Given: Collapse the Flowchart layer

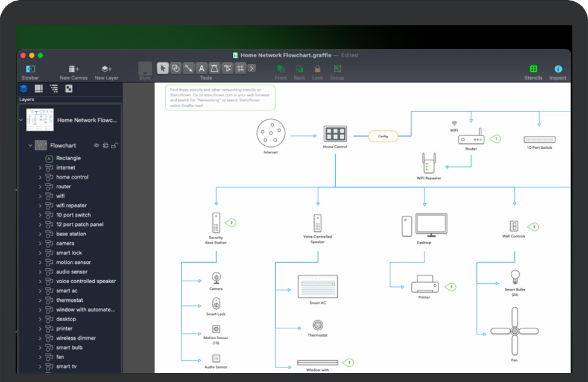Looking at the screenshot, I should pyautogui.click(x=30, y=145).
